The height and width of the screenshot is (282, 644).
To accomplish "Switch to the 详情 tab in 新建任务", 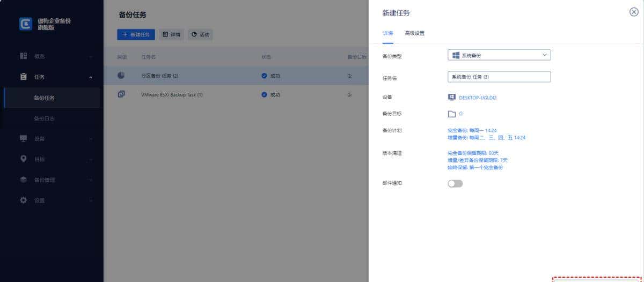I will point(387,33).
